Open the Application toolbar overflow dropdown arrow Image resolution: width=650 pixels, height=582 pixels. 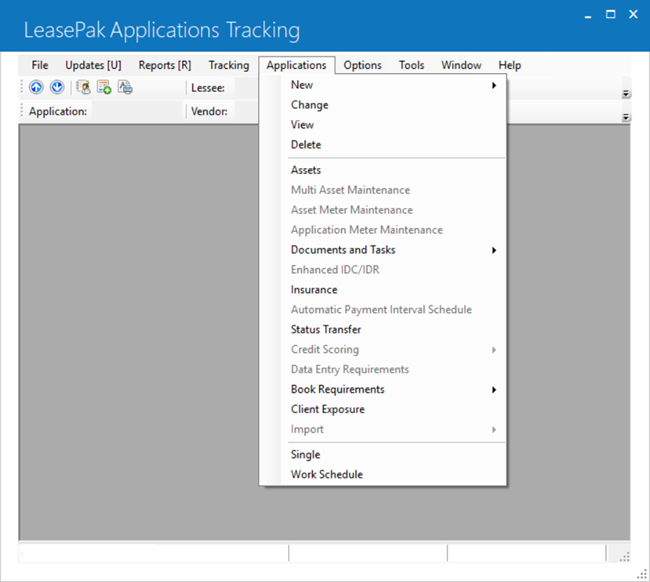click(x=626, y=117)
